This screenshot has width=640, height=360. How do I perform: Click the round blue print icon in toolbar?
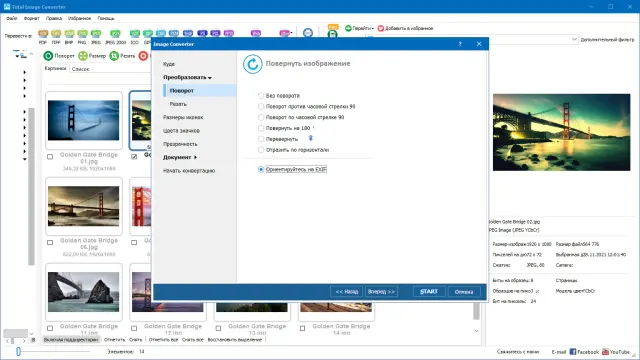(x=308, y=33)
